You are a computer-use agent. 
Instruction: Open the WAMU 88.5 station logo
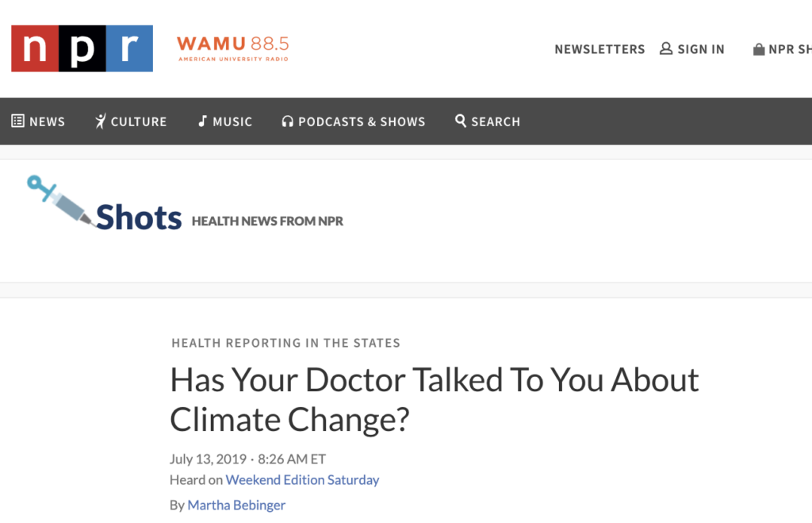233,48
